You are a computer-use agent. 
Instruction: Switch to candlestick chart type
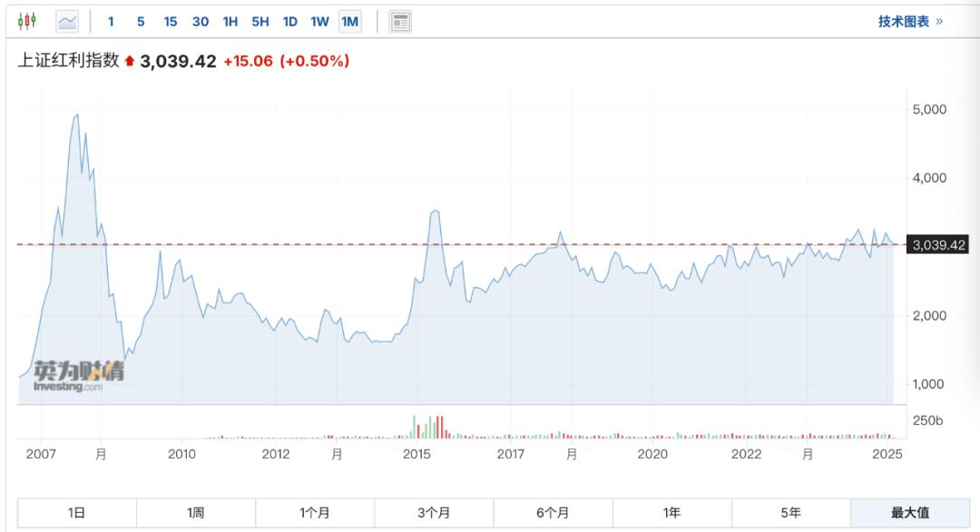tap(27, 21)
